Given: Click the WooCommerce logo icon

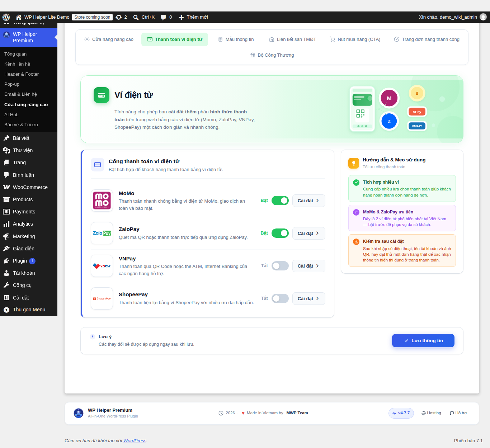Looking at the screenshot, I should (x=6, y=187).
